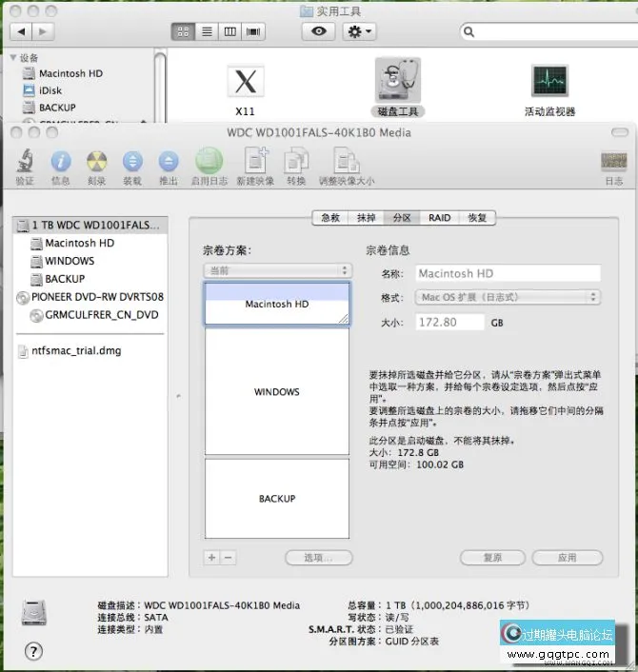Open the X11 application icon in Finder
Screen dimensions: 638x672
[246, 81]
